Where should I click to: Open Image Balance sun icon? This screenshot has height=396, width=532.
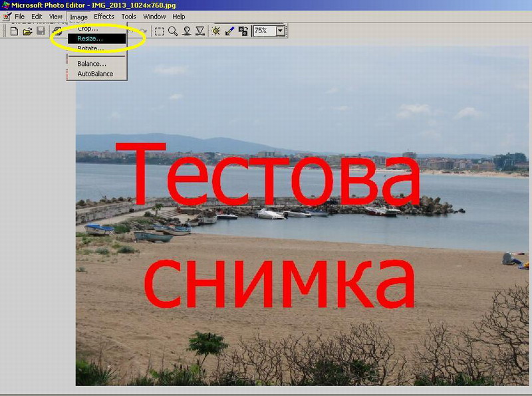tap(216, 31)
